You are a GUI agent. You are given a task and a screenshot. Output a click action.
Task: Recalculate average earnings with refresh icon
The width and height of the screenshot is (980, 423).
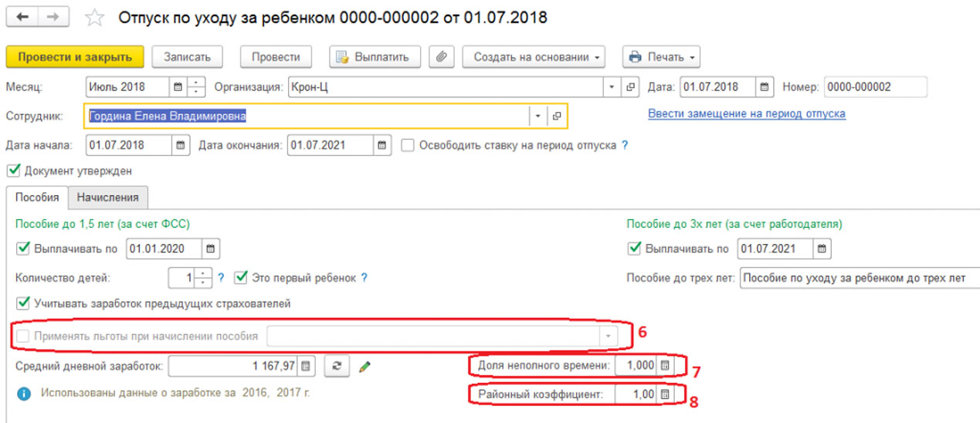click(x=336, y=366)
